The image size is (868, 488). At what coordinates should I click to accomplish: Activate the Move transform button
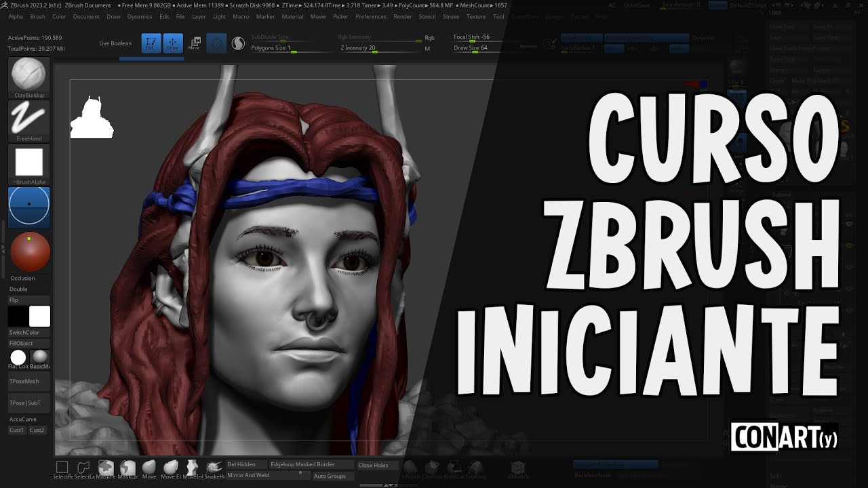point(195,43)
